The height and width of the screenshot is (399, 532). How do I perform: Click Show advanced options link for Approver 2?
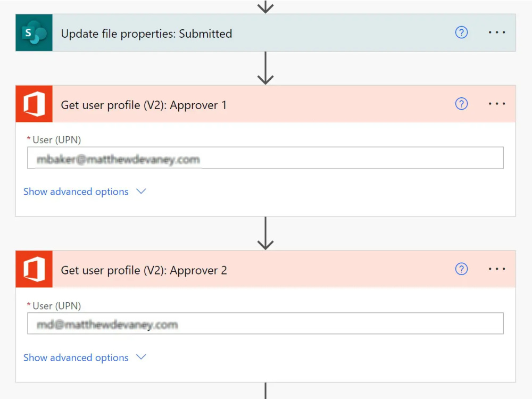[76, 358]
